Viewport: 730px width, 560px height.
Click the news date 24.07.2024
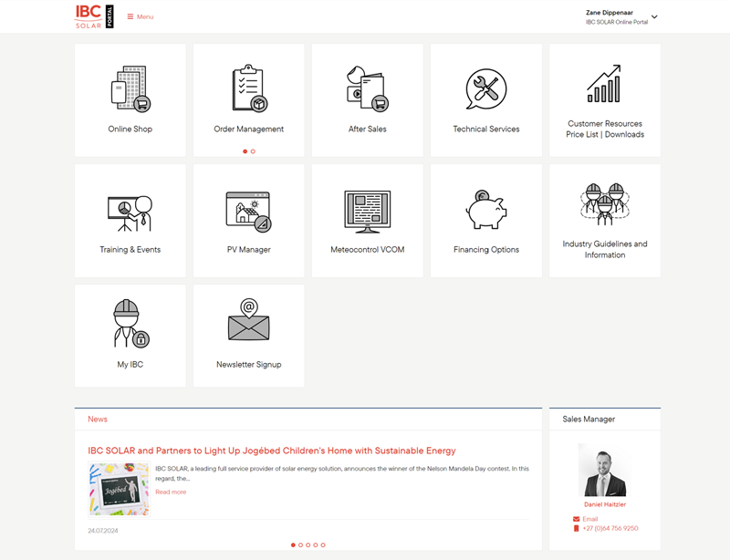tap(103, 531)
